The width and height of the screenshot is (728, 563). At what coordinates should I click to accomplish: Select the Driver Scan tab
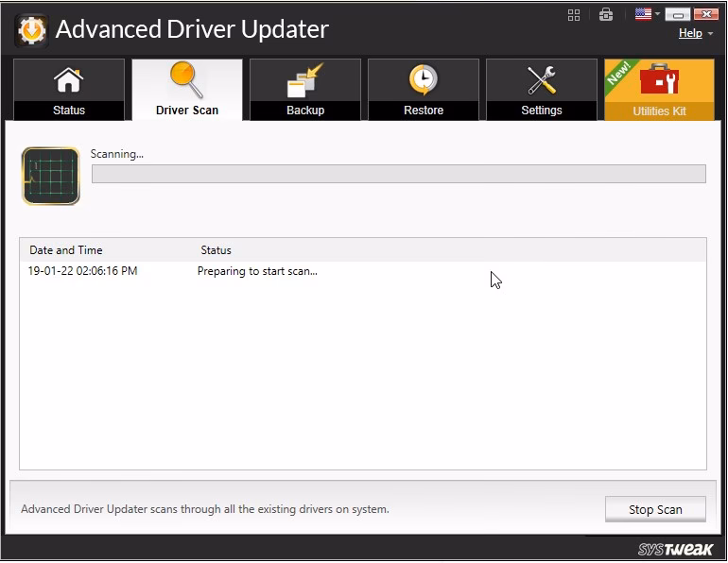(187, 90)
